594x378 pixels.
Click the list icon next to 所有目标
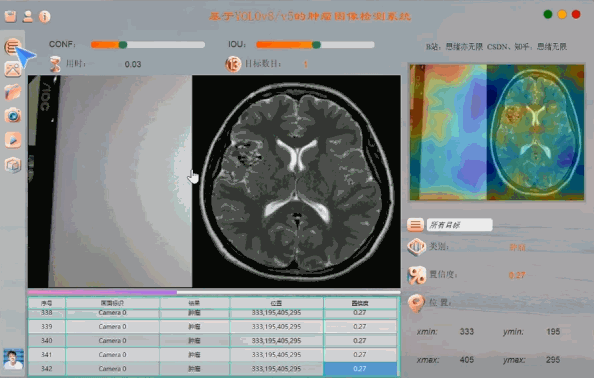[x=415, y=225]
